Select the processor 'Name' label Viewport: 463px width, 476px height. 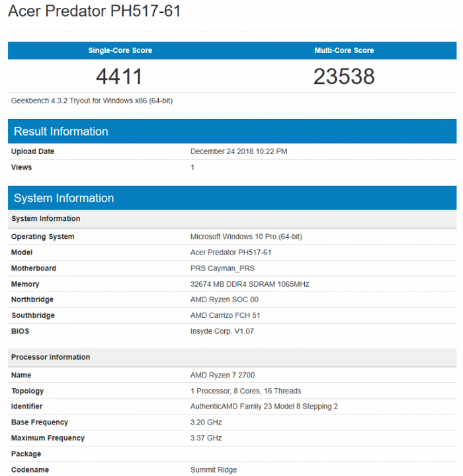(x=21, y=375)
